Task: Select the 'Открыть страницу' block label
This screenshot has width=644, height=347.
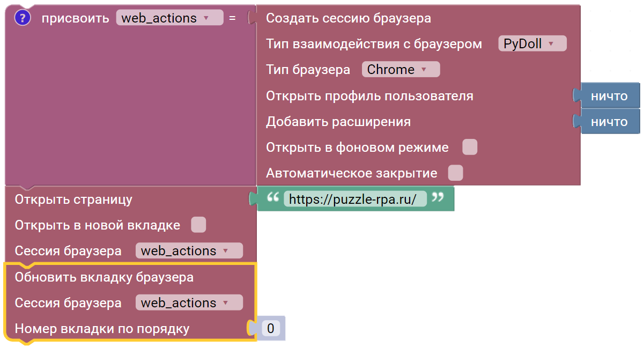Action: pos(73,200)
